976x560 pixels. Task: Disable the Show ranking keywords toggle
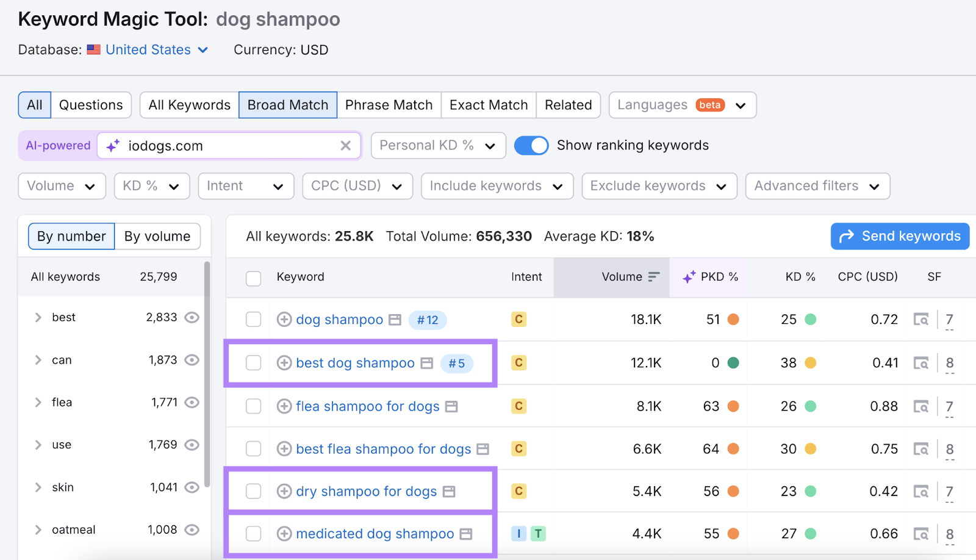(531, 145)
